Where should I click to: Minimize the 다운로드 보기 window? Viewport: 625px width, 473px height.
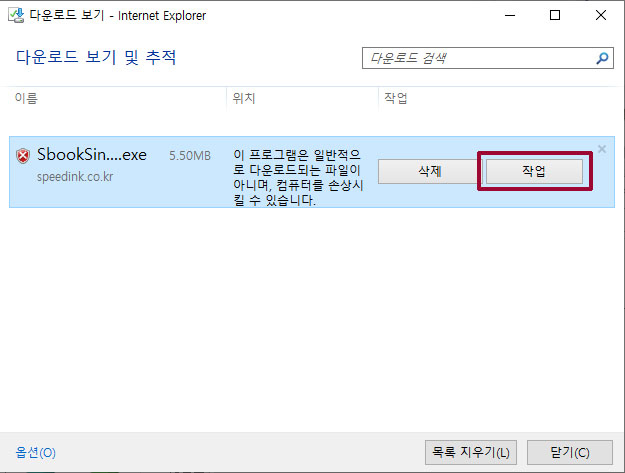tap(509, 16)
